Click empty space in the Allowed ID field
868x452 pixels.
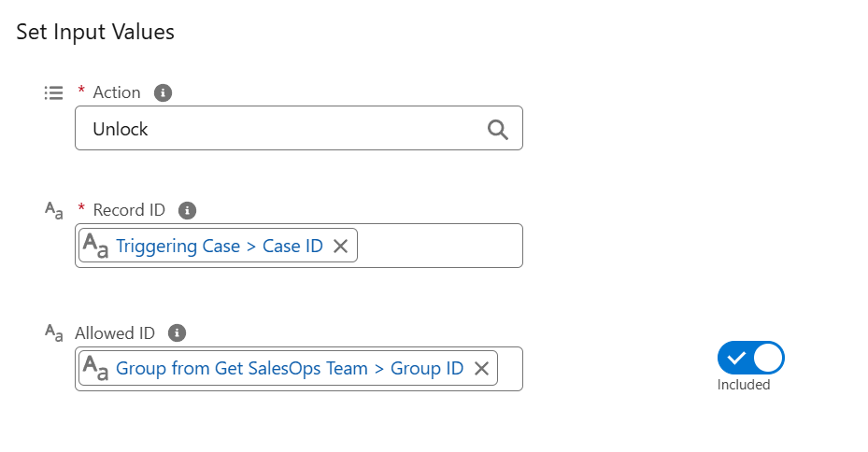pos(510,369)
